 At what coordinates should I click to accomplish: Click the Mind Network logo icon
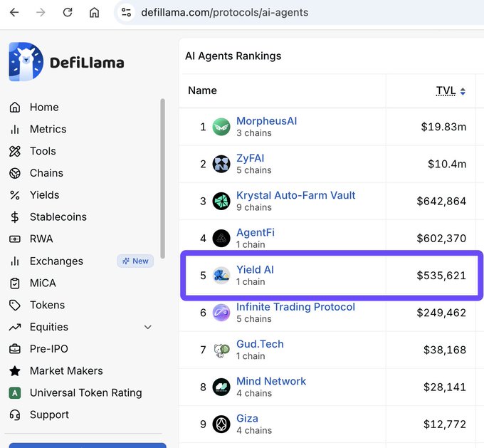coord(221,387)
